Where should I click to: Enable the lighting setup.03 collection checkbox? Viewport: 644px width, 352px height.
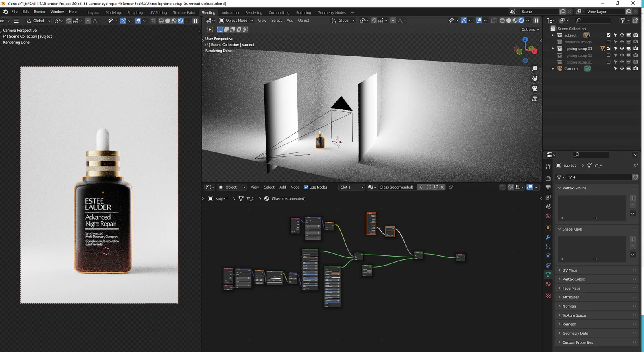tap(609, 62)
